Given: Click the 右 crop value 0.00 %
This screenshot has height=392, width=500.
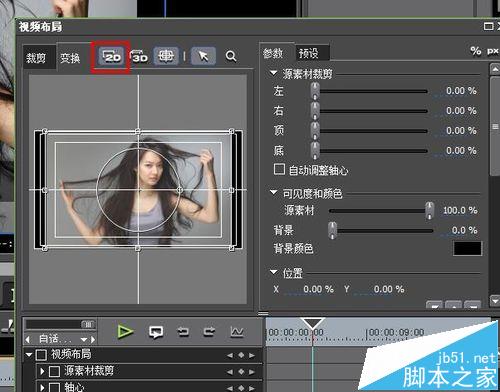Looking at the screenshot, I should 461,111.
